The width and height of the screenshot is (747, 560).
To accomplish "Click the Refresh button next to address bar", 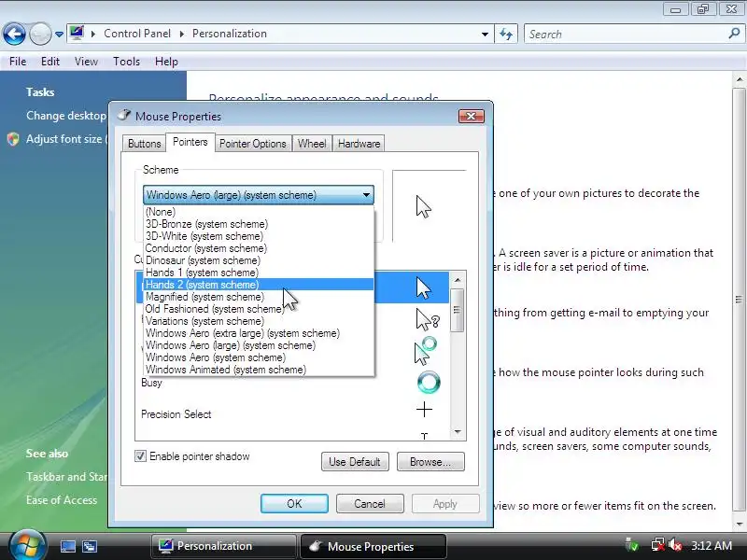I will (506, 35).
